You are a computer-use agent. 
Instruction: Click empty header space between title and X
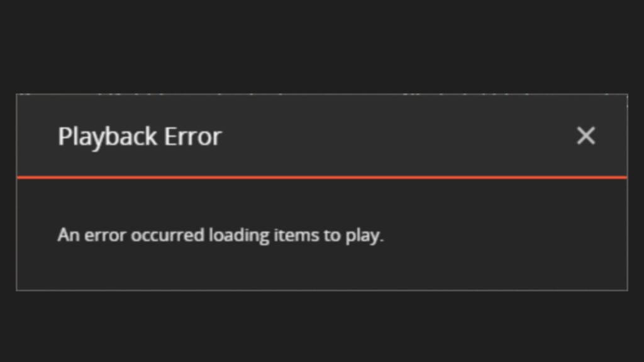[x=398, y=136]
